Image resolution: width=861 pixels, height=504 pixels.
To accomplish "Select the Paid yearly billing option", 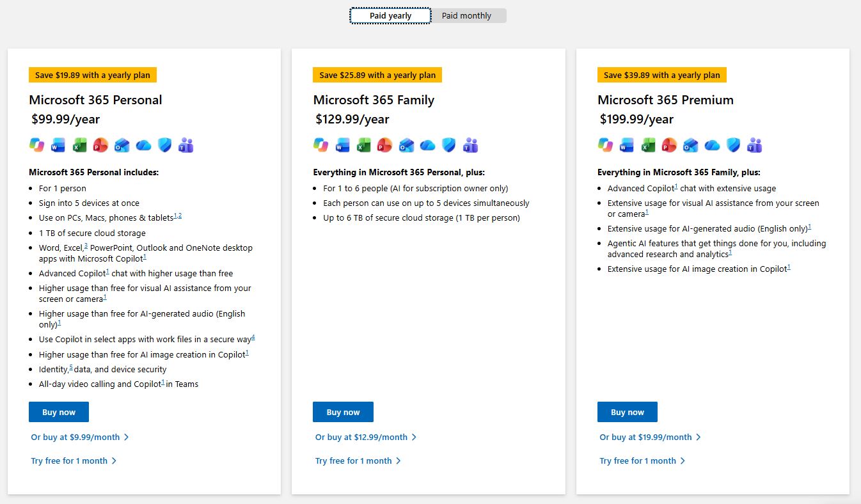I will point(391,16).
